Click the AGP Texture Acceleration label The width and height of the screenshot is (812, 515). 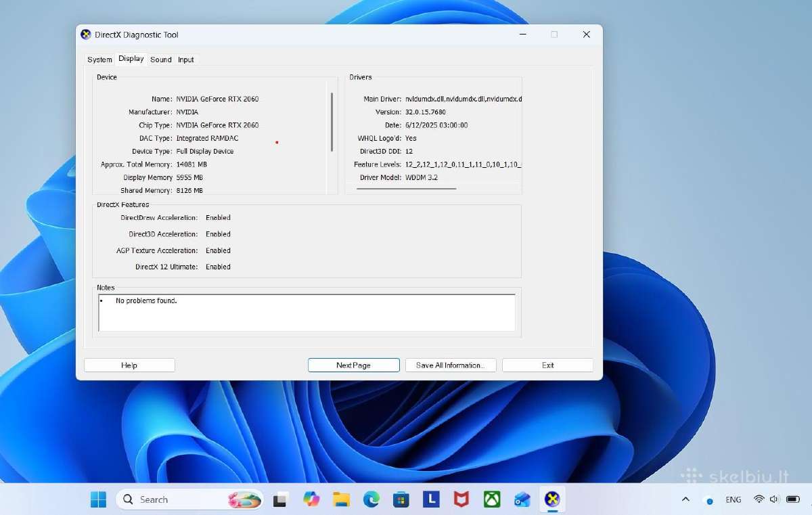tap(157, 250)
